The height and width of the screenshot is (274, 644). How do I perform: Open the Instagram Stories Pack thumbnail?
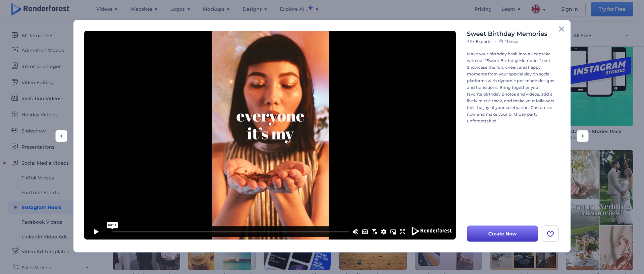(x=602, y=86)
